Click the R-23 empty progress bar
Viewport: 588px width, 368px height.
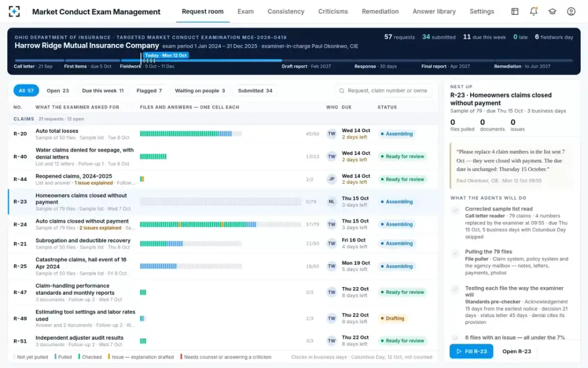[x=220, y=202]
